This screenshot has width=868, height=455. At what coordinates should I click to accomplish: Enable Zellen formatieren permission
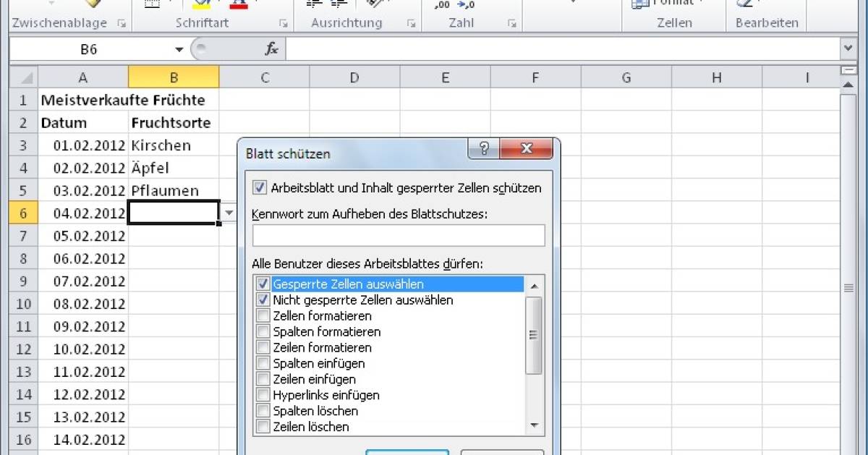tap(262, 315)
